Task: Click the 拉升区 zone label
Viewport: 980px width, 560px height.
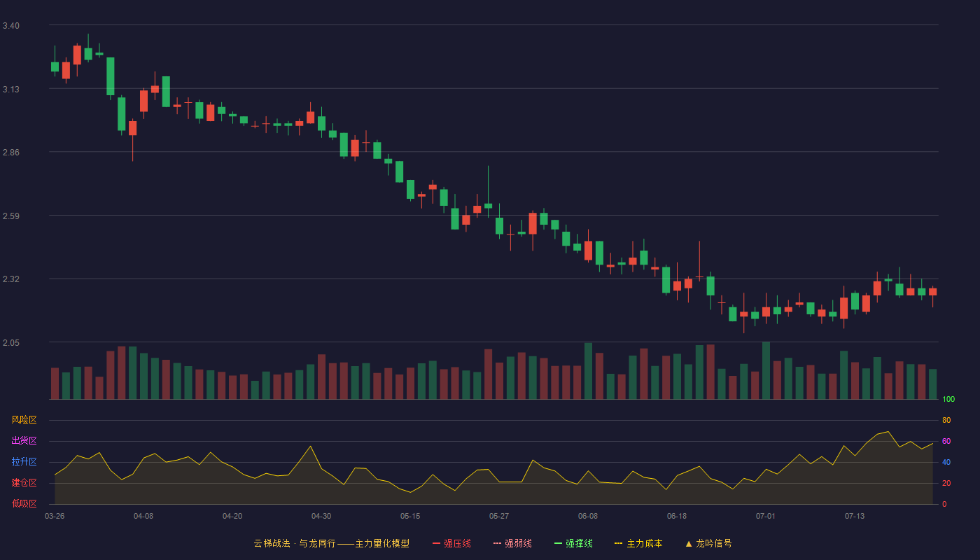Action: 24,462
